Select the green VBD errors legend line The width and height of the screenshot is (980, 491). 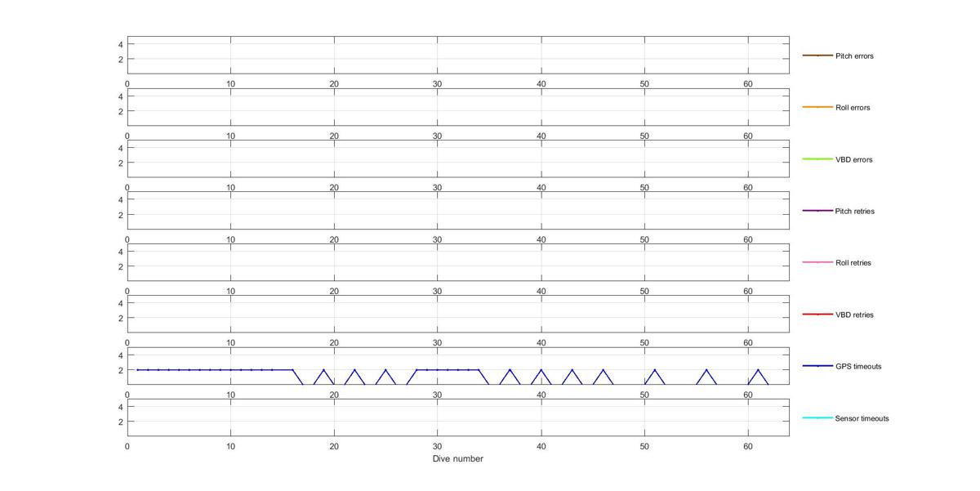click(x=817, y=159)
